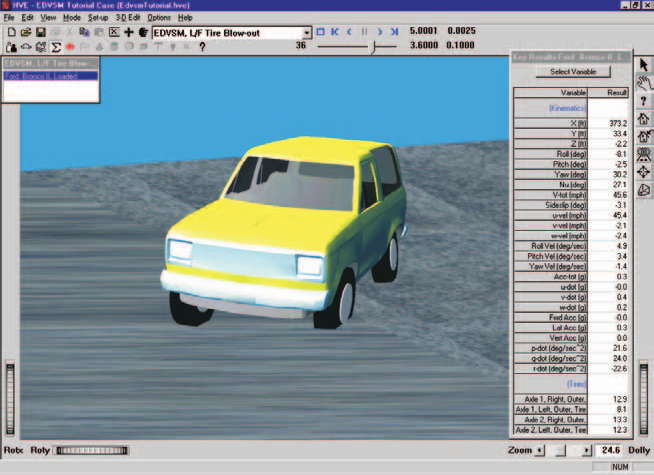
Task: Click the black hand icon in the top toolbar
Action: pos(143,32)
